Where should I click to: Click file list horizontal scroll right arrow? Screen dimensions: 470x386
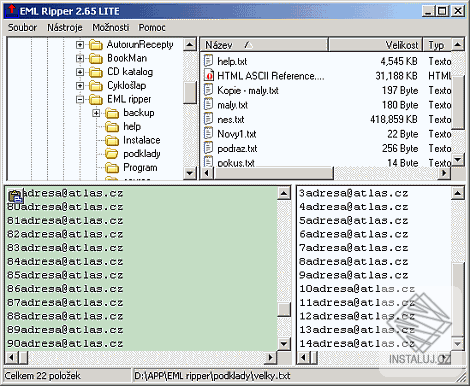coord(444,173)
